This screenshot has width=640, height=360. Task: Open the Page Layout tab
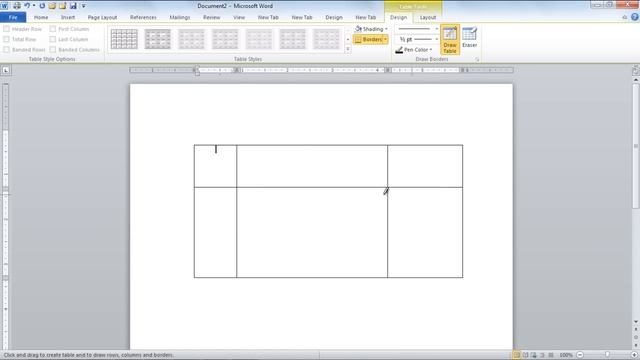coord(102,17)
